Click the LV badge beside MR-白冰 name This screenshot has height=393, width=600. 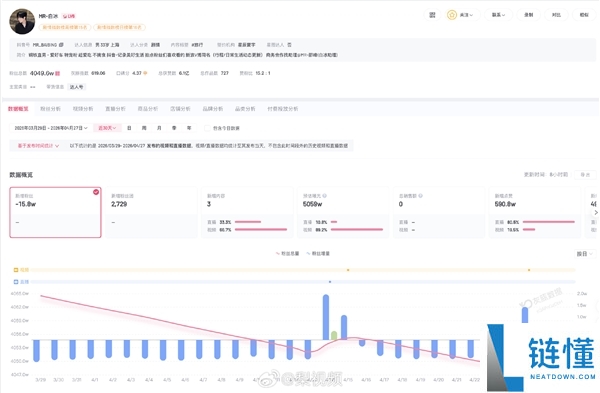coord(69,16)
